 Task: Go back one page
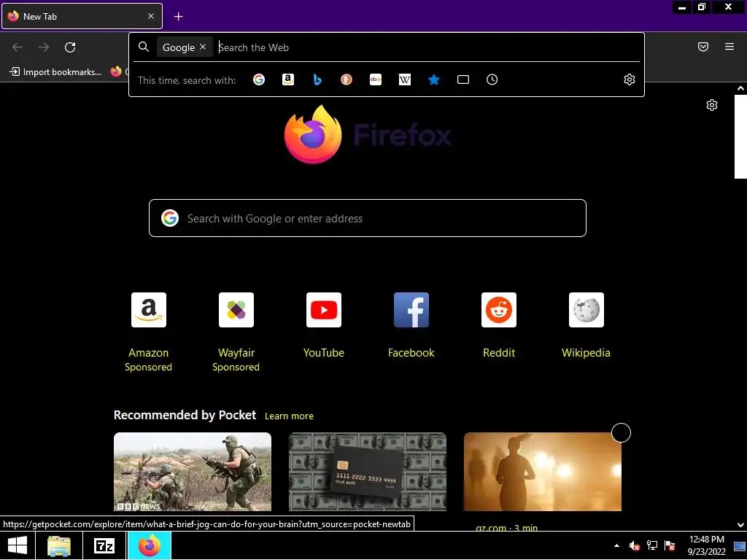click(18, 47)
